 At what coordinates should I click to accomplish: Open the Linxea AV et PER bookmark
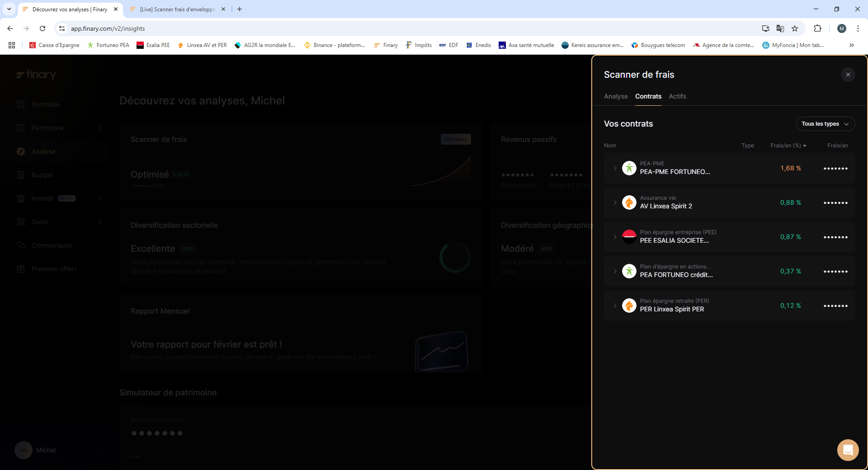click(x=203, y=45)
